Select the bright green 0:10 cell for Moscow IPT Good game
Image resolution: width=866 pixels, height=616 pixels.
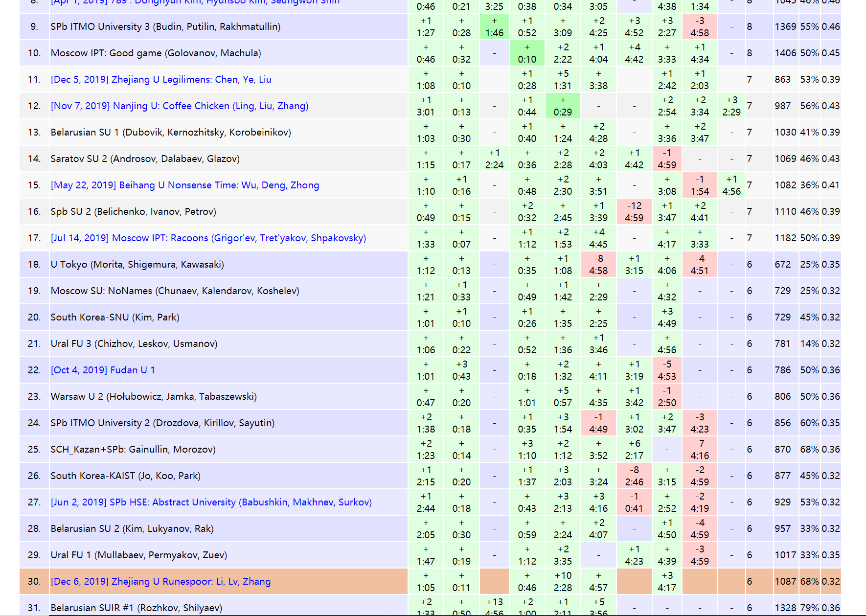coord(527,53)
